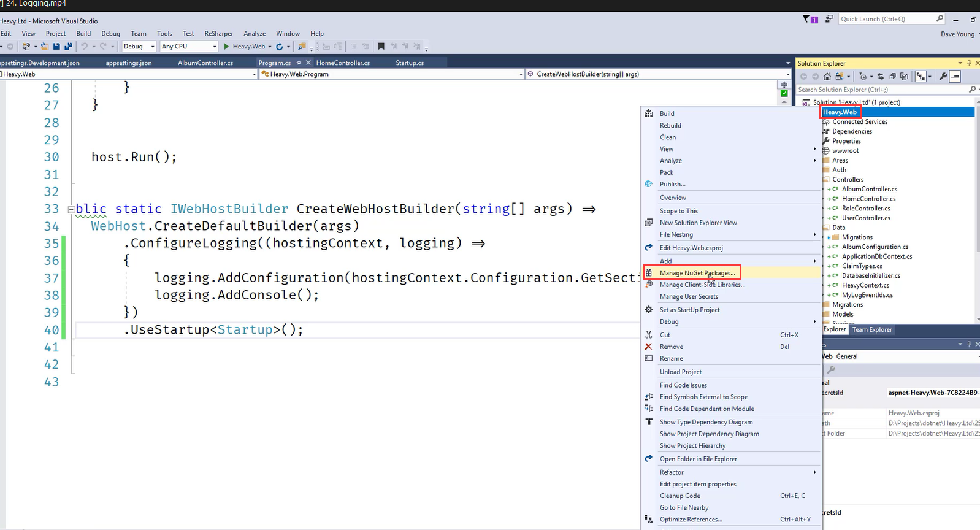Select MyLogEventIds.cs in Solution Explorer
The width and height of the screenshot is (980, 530).
pos(867,295)
